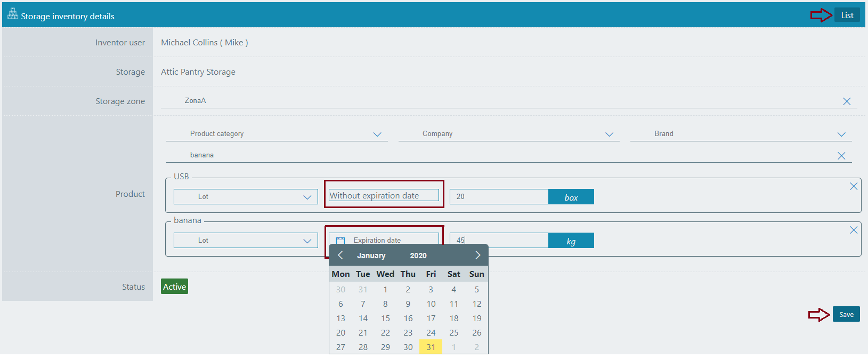
Task: Open the Brand dropdown
Action: (841, 134)
